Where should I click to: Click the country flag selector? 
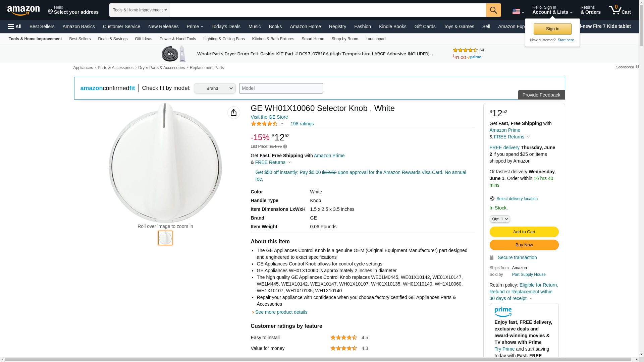coord(518,11)
